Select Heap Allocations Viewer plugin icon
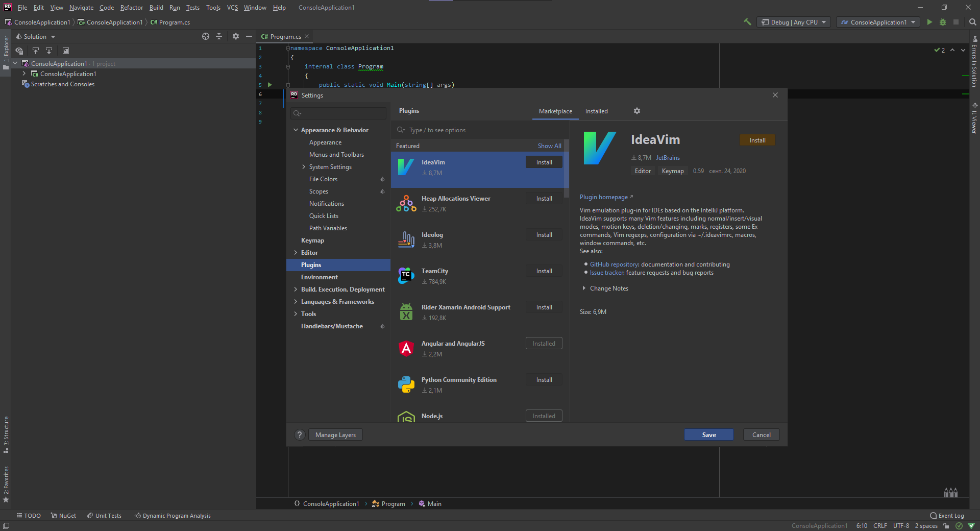The width and height of the screenshot is (980, 531). coord(406,203)
